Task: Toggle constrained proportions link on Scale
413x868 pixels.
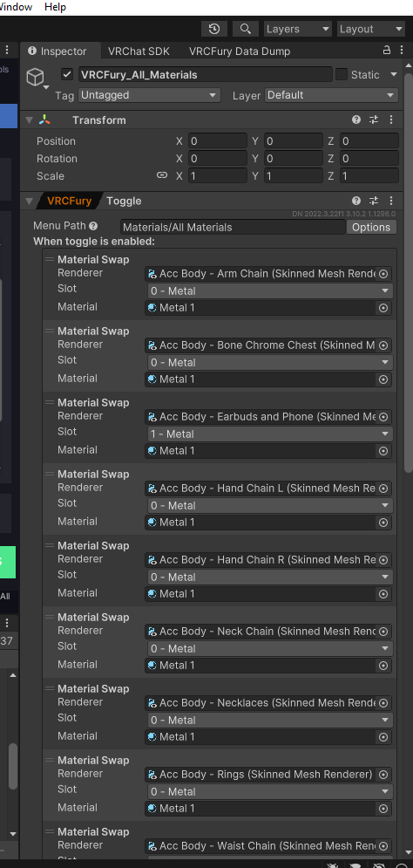Action: click(161, 175)
